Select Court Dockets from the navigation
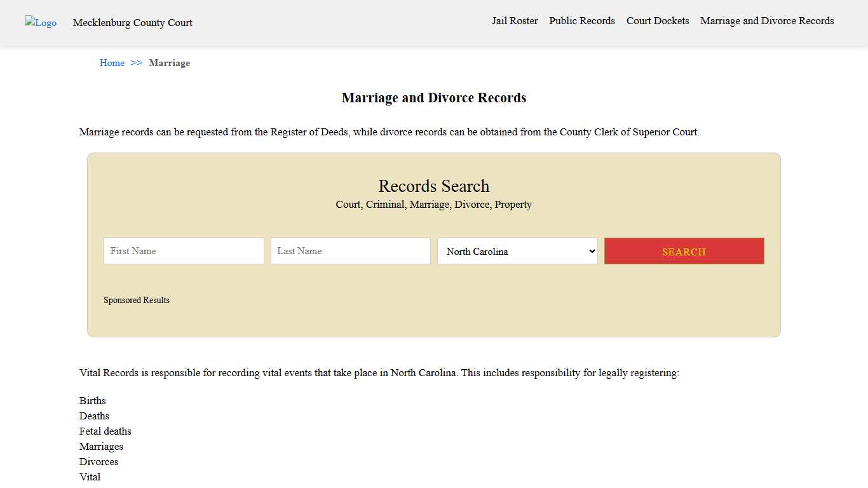 coord(658,21)
